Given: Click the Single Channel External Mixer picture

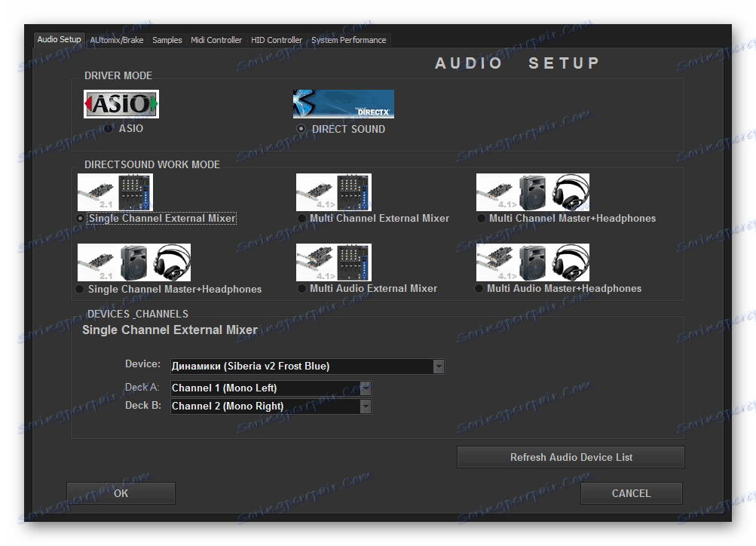Looking at the screenshot, I should 115,192.
